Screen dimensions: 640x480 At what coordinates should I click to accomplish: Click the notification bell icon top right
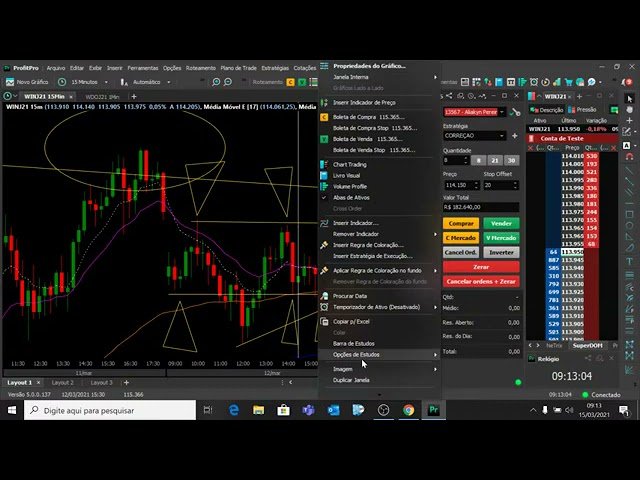[626, 82]
